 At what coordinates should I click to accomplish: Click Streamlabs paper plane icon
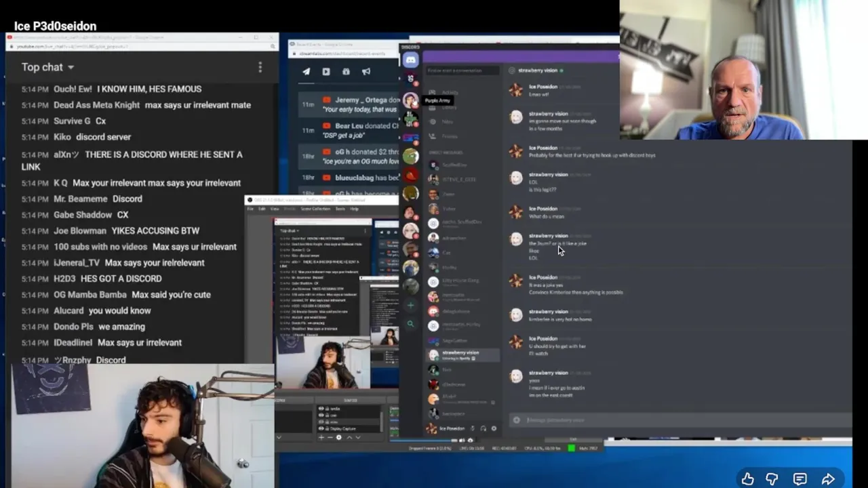306,71
